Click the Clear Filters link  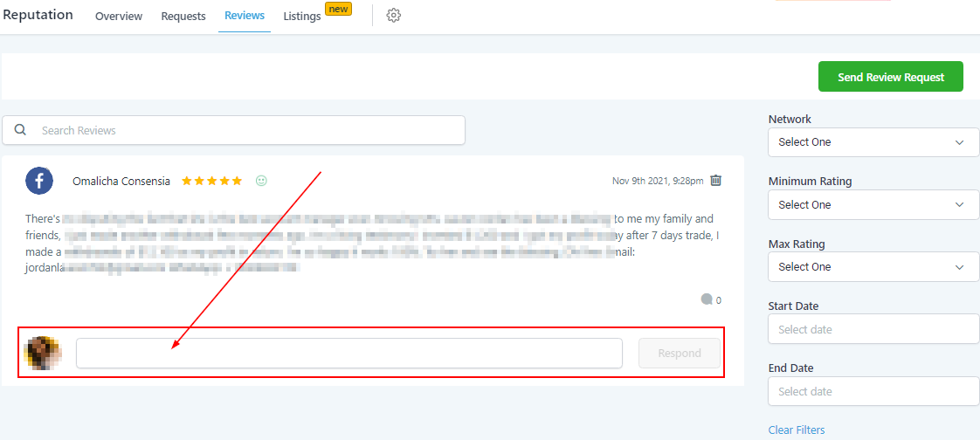tap(796, 430)
